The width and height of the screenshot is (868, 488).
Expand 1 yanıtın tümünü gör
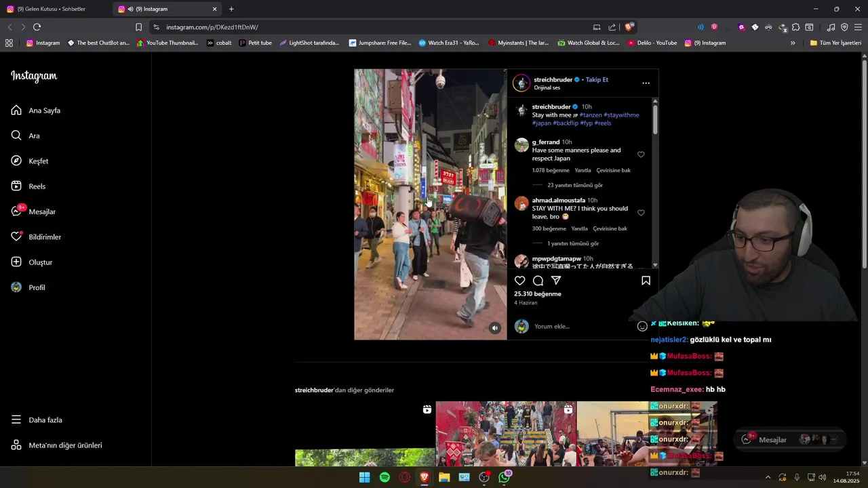(x=573, y=243)
